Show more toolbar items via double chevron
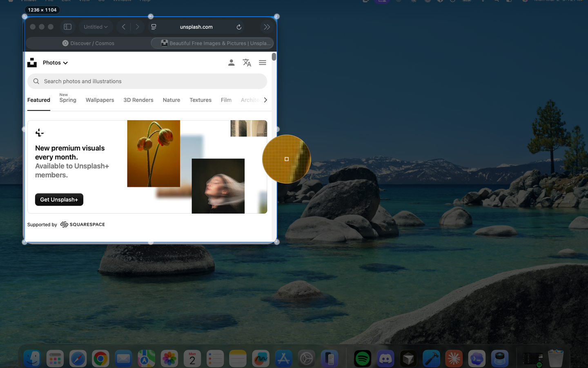 pyautogui.click(x=267, y=27)
